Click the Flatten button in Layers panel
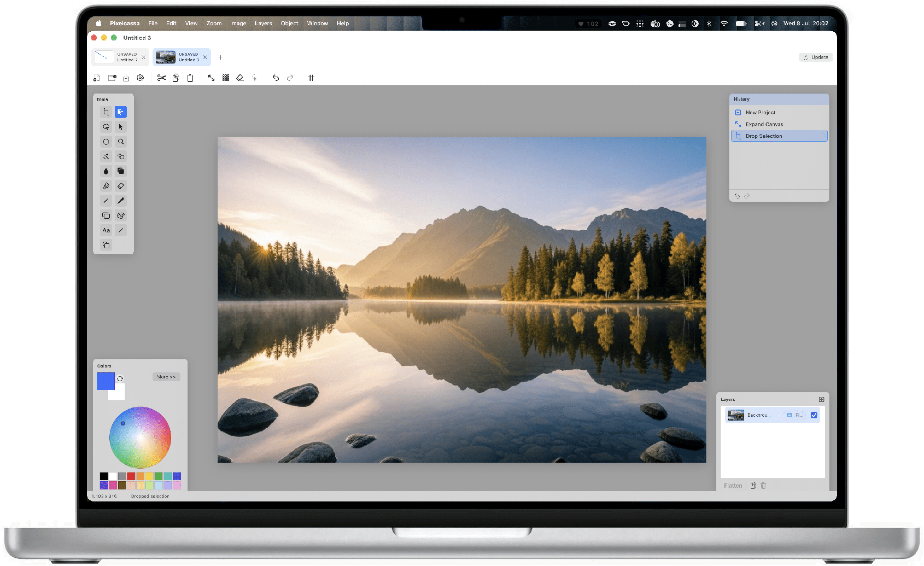The height and width of the screenshot is (566, 924). [x=733, y=486]
